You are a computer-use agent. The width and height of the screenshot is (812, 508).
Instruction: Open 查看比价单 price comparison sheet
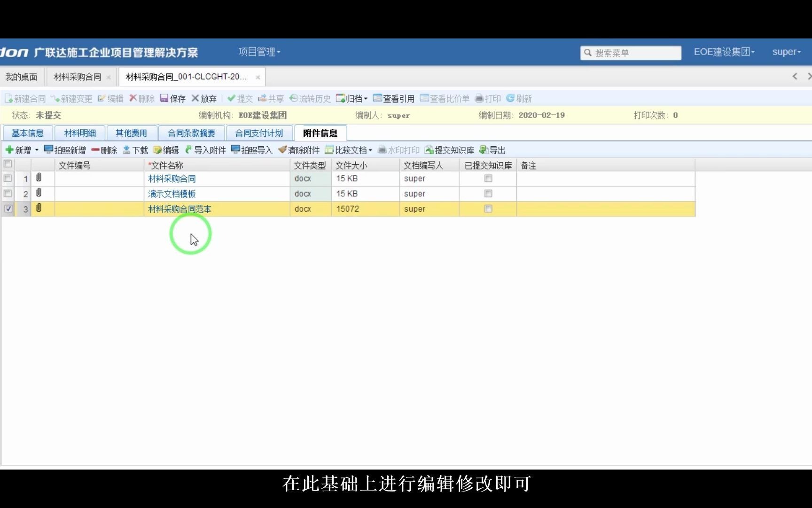[445, 98]
